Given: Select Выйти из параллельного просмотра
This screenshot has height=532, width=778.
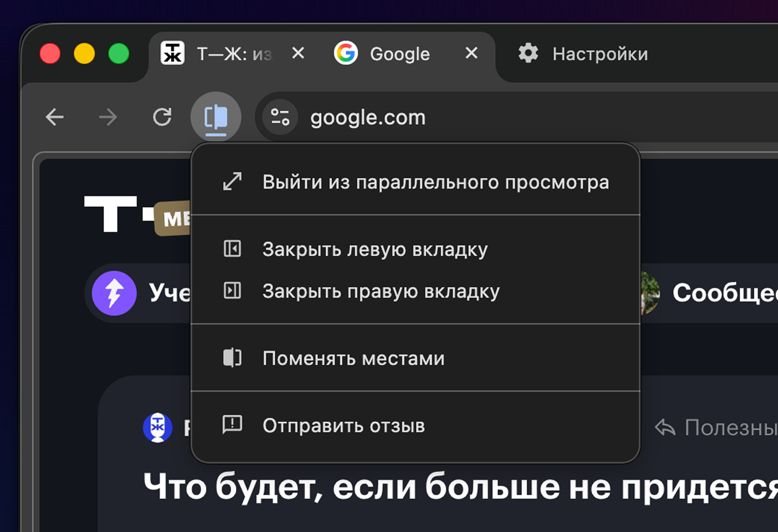Looking at the screenshot, I should 416,182.
